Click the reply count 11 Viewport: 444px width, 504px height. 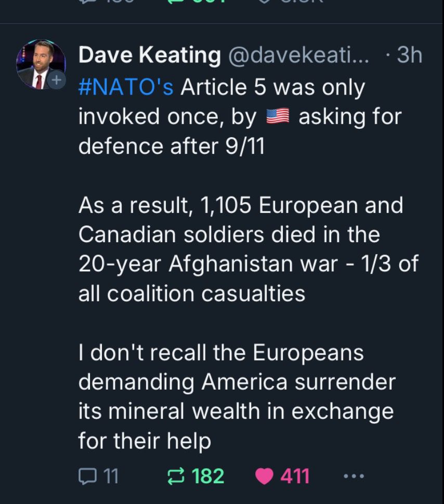coord(111,476)
